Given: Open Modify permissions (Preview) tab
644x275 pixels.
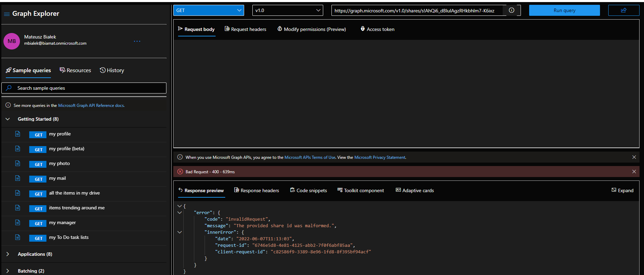Looking at the screenshot, I should 312,29.
